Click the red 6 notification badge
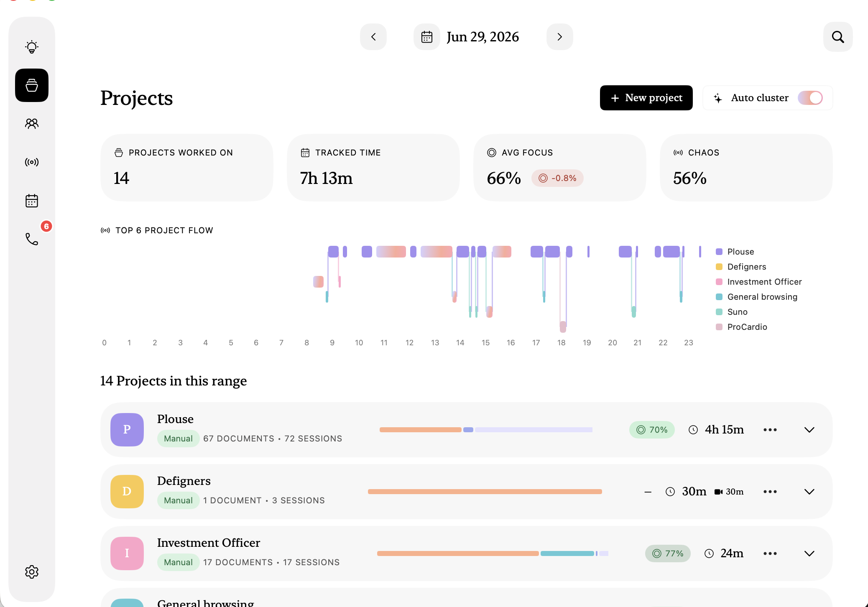868x607 pixels. point(46,226)
